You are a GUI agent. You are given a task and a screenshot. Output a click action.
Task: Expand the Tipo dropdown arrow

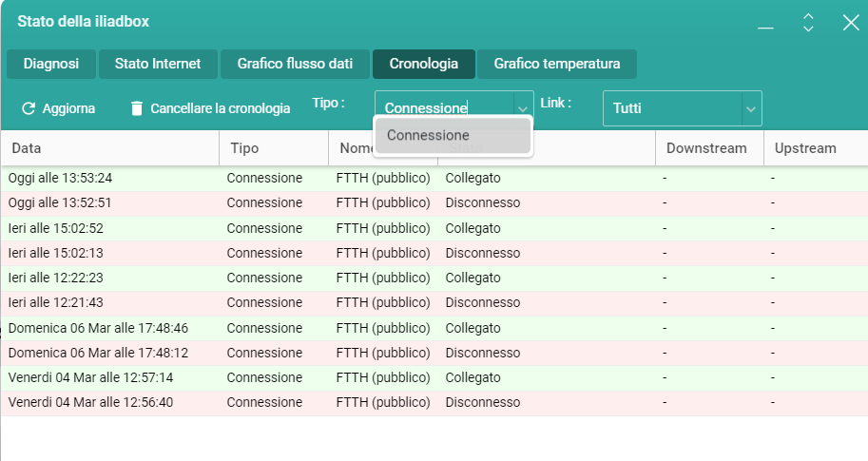(x=523, y=108)
